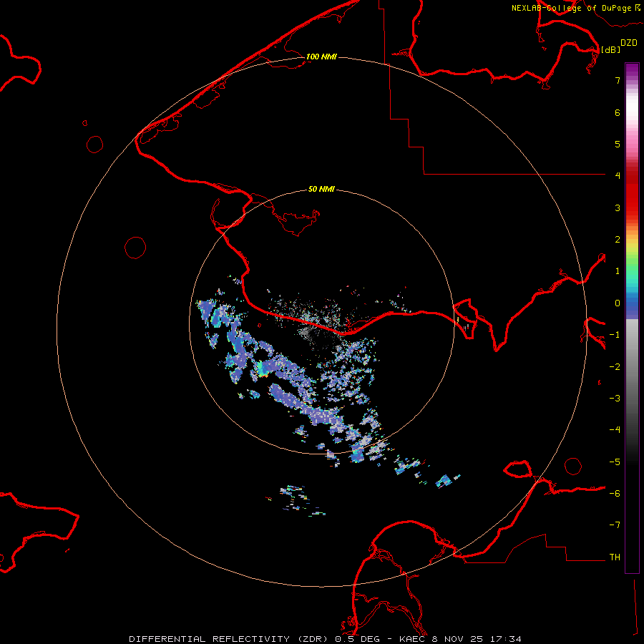This screenshot has height=644, width=644.
Task: Select the "DZD" product label above the scale
Action: [x=629, y=43]
